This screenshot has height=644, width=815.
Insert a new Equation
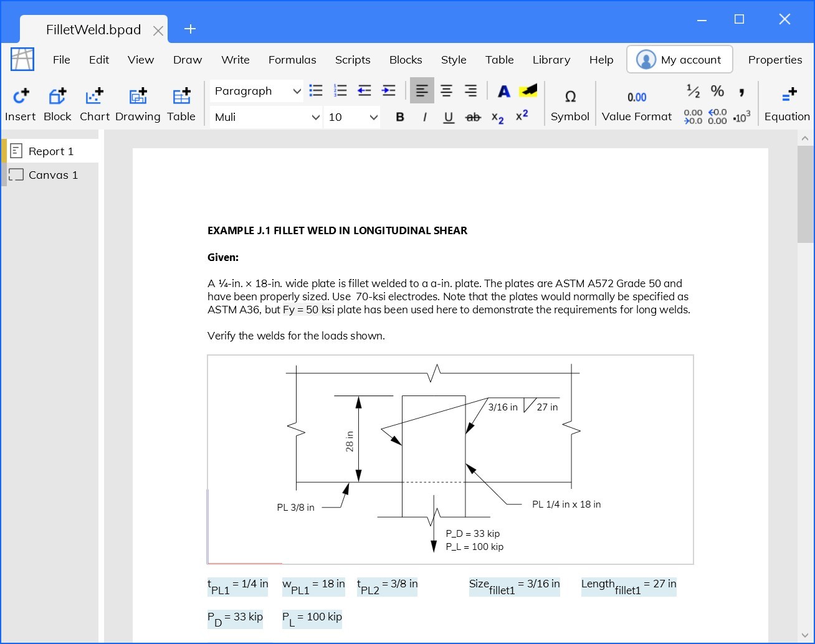point(787,104)
